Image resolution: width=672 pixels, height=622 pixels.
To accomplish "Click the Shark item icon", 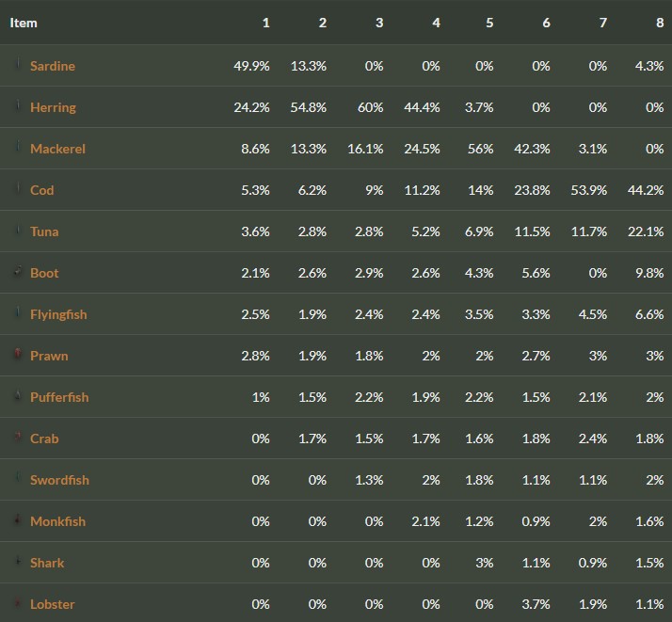I will click(17, 563).
